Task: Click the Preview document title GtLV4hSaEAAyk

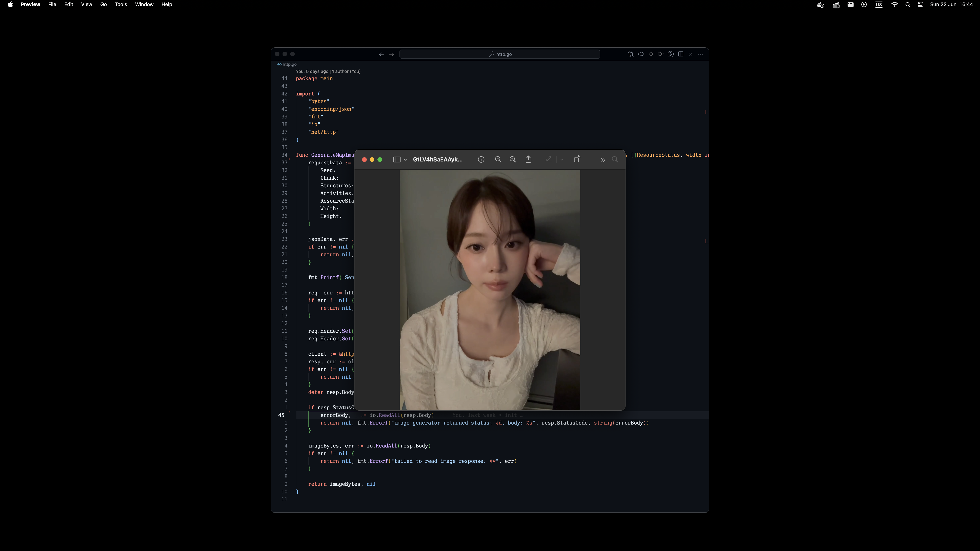Action: click(x=438, y=160)
